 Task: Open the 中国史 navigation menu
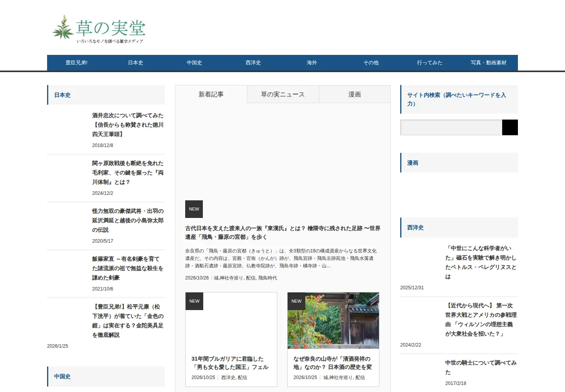pos(194,63)
